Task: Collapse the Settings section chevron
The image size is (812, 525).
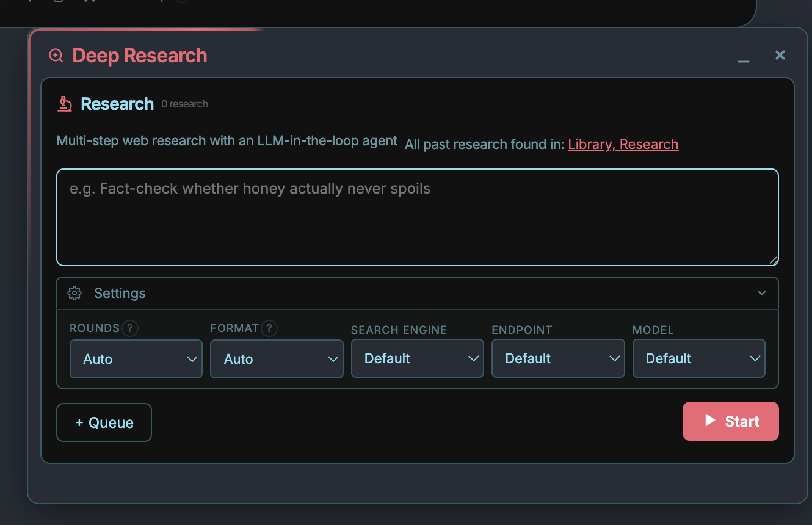Action: [762, 293]
